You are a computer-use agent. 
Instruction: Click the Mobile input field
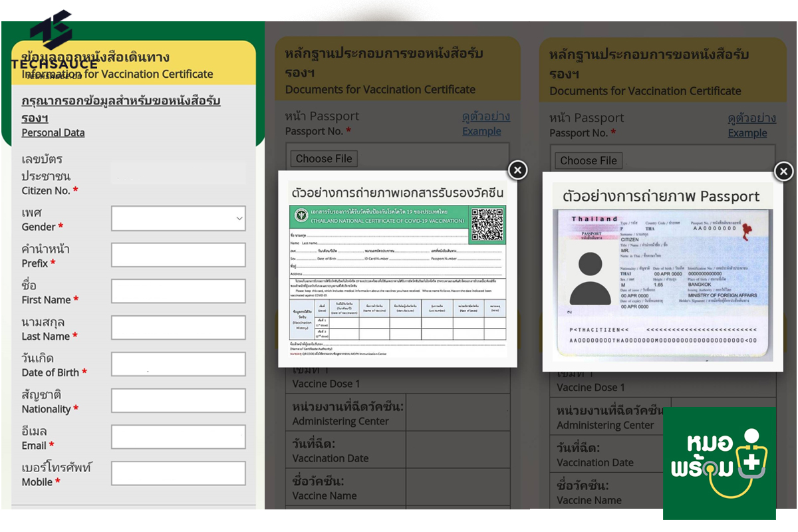[x=178, y=473]
